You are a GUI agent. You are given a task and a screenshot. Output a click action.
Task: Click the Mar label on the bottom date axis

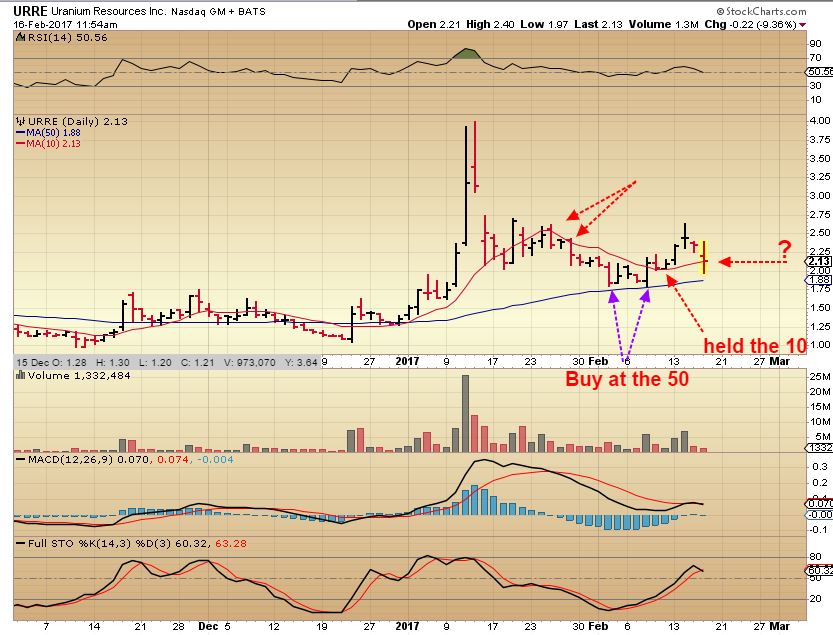pos(779,626)
